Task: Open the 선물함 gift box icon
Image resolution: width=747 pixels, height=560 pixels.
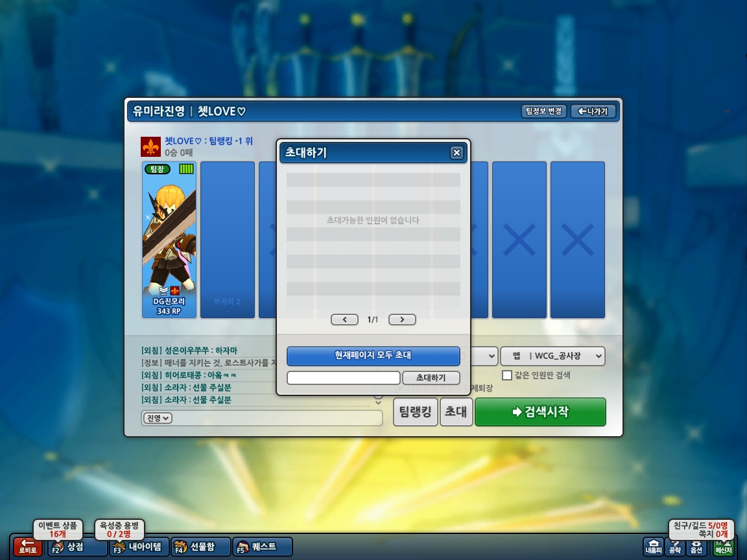Action: click(x=200, y=546)
